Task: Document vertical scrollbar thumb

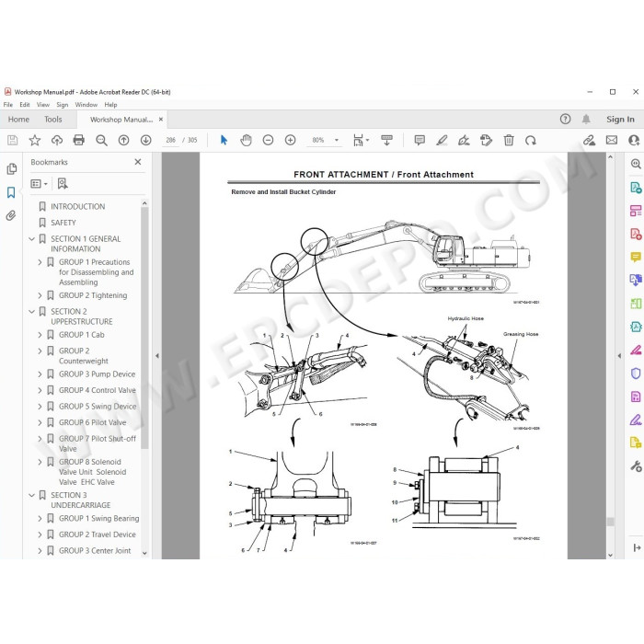Action: (x=610, y=522)
